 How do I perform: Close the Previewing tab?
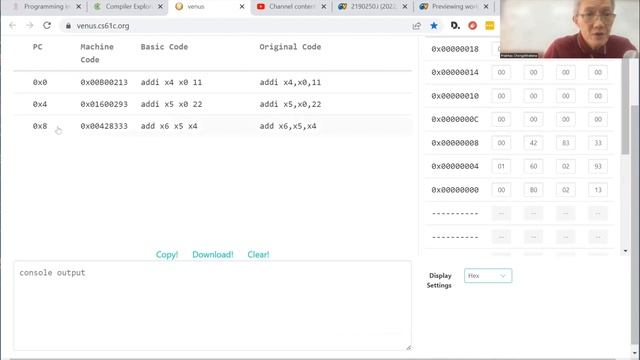(x=486, y=7)
